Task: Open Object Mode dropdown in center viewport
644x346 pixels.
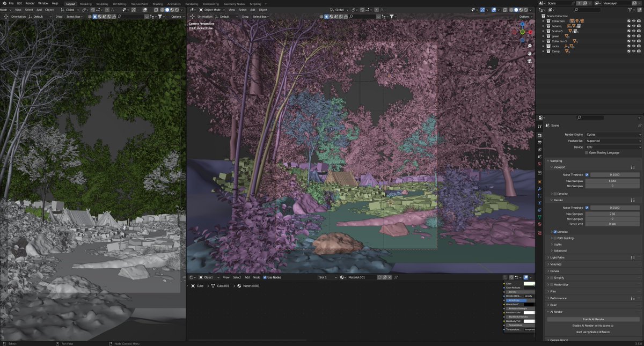Action: (211, 10)
